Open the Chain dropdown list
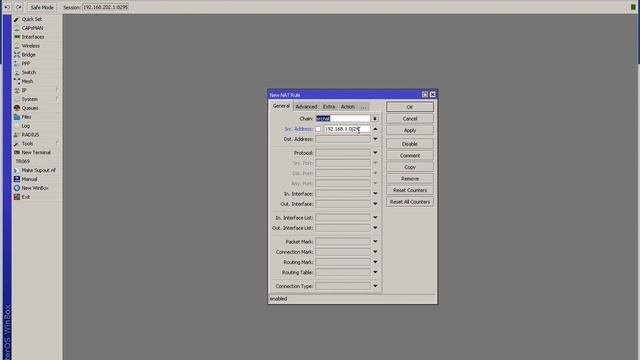Image resolution: width=640 pixels, height=360 pixels. tap(375, 119)
